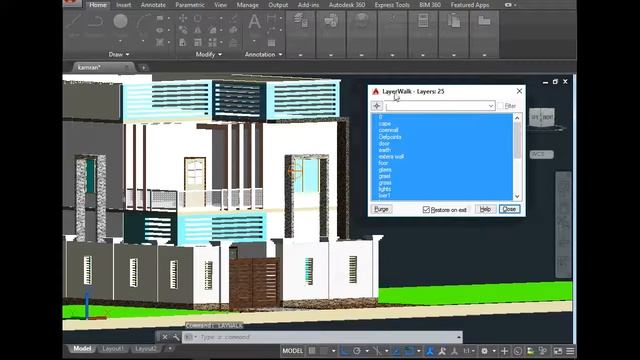Select the Table tool in Annotation panel
The width and height of the screenshot is (640, 360).
(x=271, y=43)
